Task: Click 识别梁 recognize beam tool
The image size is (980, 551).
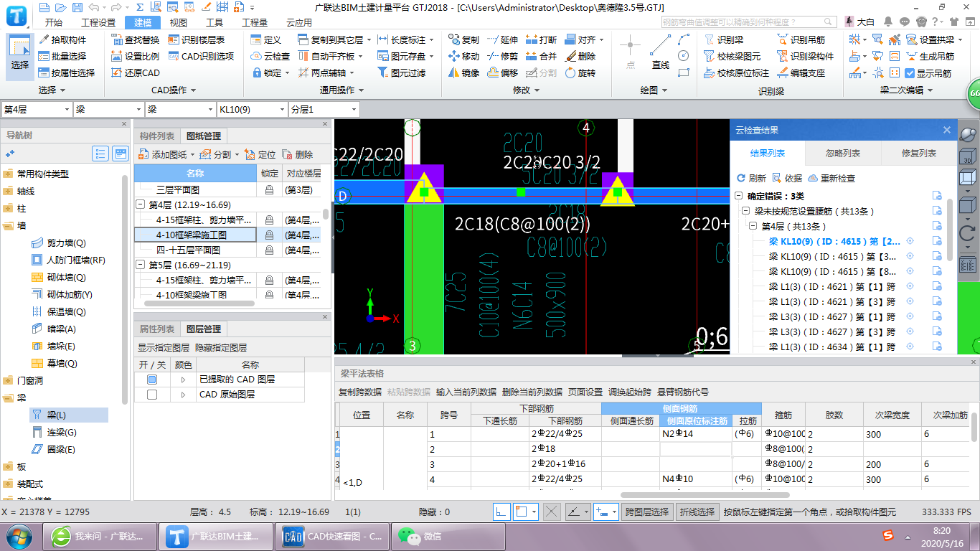Action: pos(725,40)
